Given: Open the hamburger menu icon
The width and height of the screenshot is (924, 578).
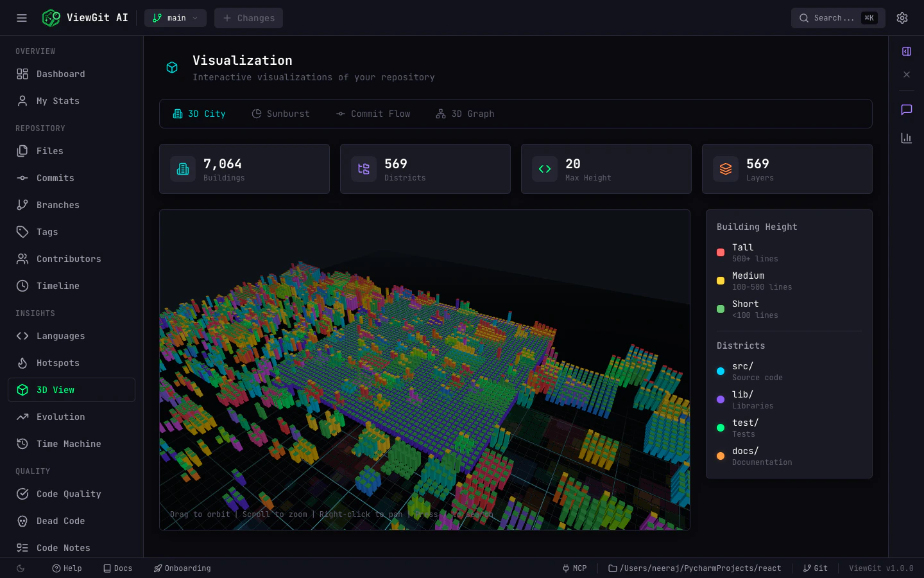Looking at the screenshot, I should pyautogui.click(x=22, y=18).
